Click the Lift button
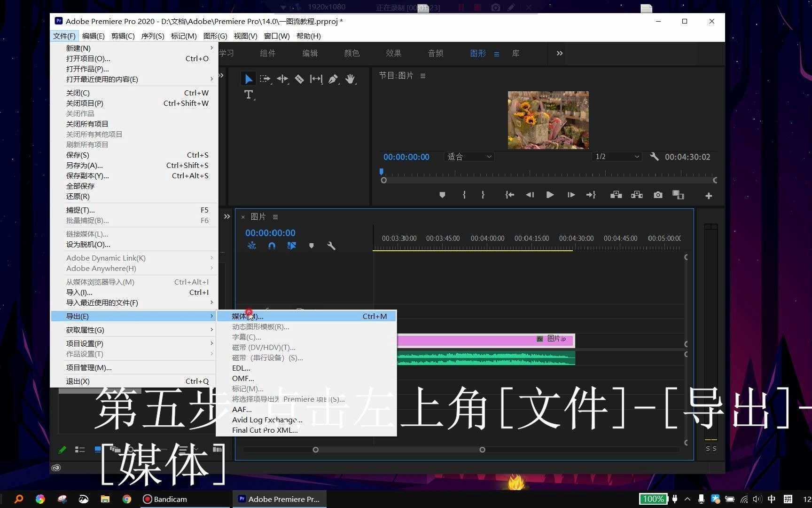Viewport: 812px width, 508px height. (616, 195)
